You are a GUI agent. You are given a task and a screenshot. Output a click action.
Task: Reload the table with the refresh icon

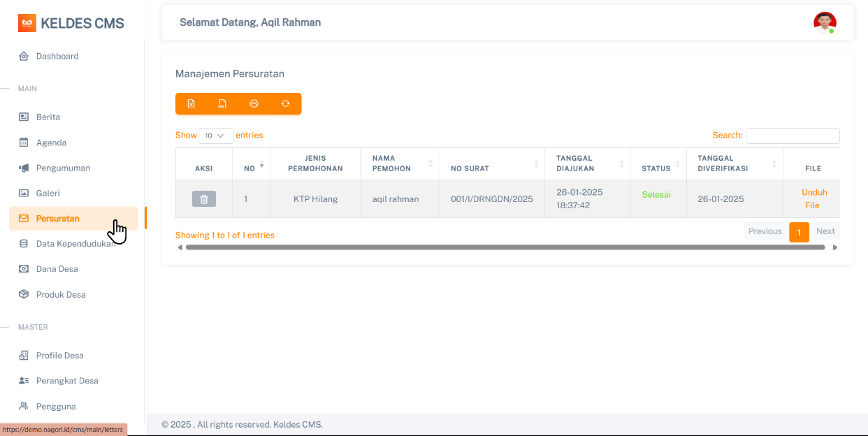tap(285, 103)
